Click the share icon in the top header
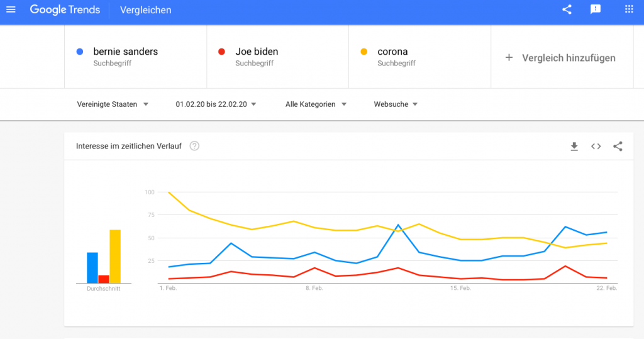 pyautogui.click(x=567, y=9)
